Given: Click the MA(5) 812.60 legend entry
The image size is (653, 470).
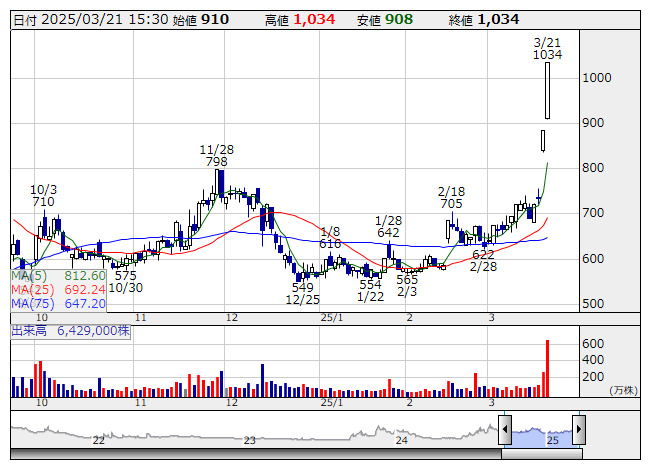Looking at the screenshot, I should point(58,276).
